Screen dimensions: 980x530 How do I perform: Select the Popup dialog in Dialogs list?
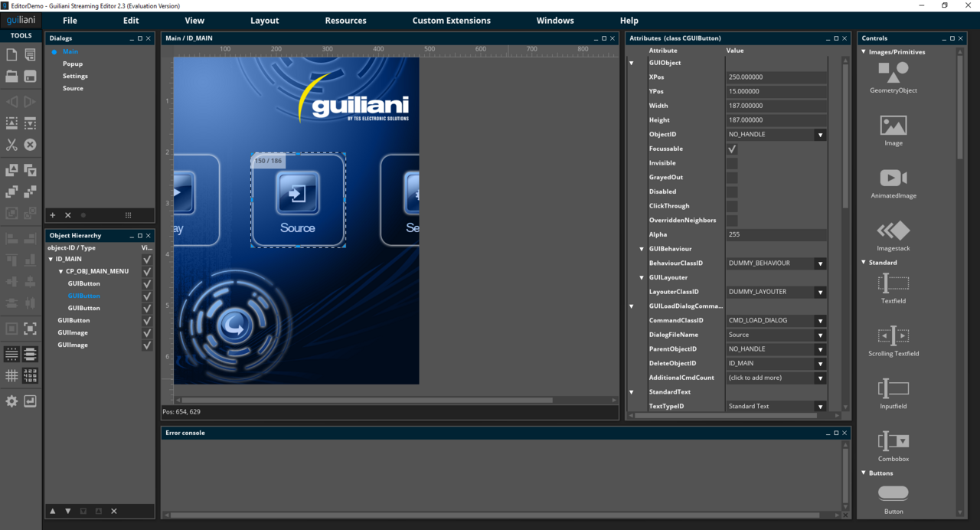point(73,64)
